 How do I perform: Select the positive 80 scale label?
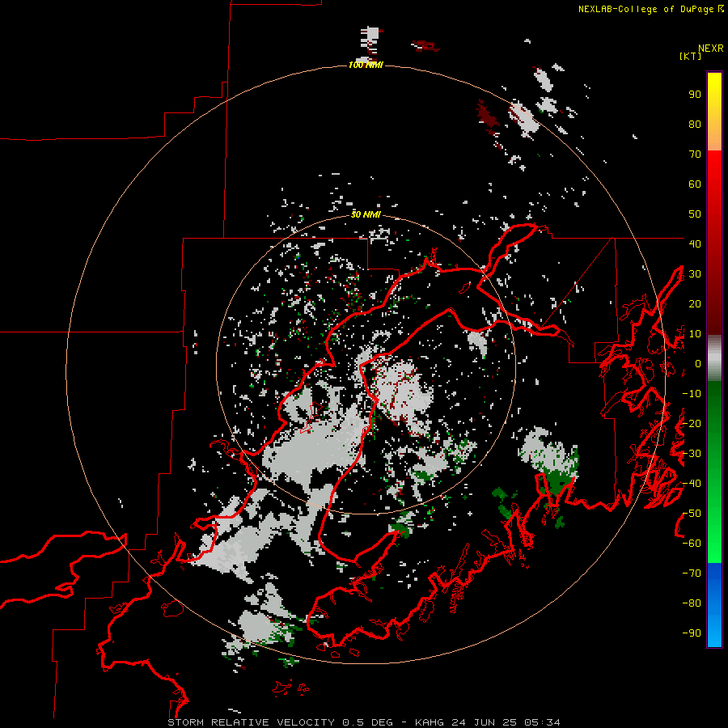pos(695,124)
